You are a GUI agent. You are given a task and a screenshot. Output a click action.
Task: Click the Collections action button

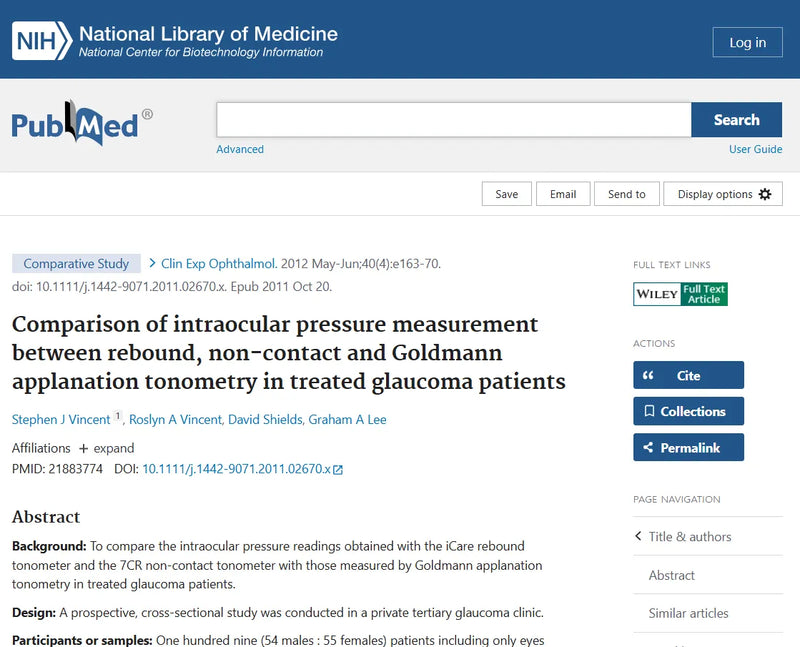pos(688,411)
